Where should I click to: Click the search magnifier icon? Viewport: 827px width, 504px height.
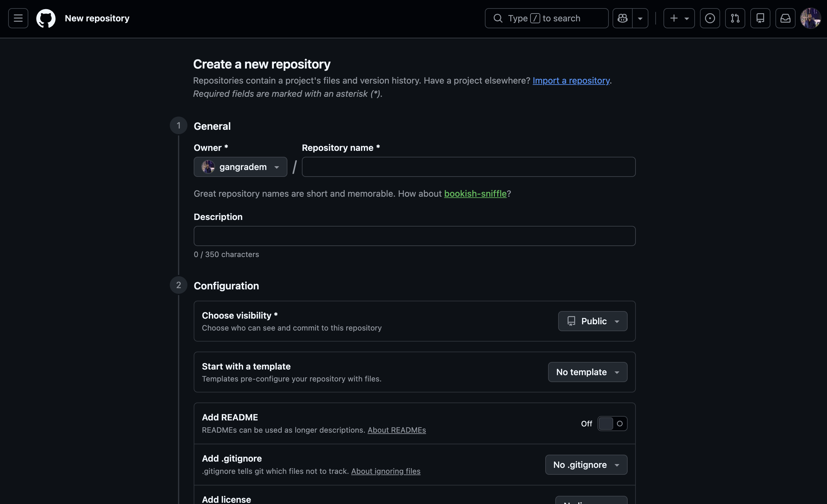point(498,18)
